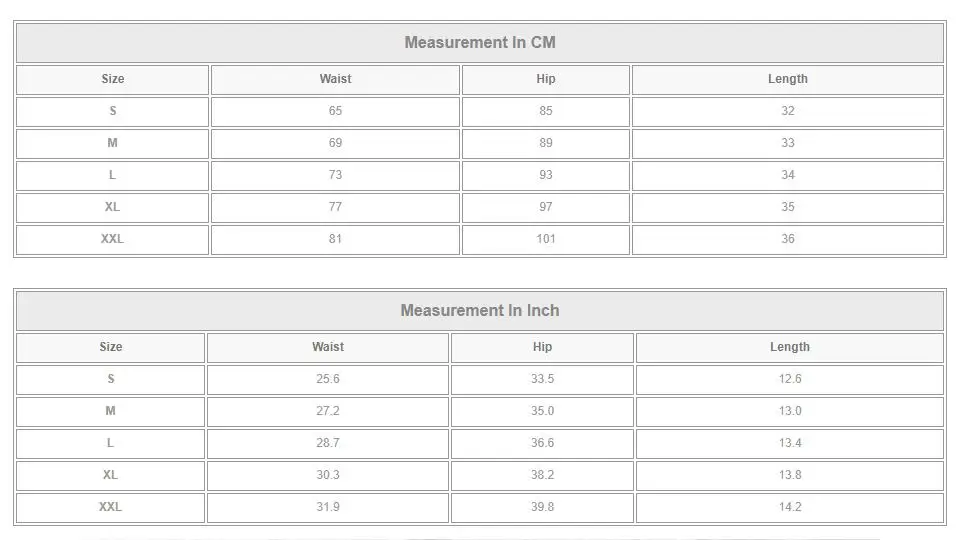
Task: Select the L size cell in CM table
Action: [112, 175]
